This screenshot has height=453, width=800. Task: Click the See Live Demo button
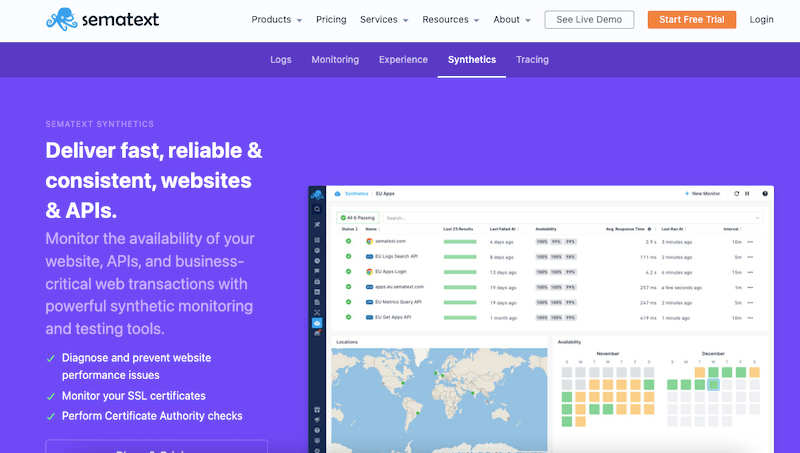pyautogui.click(x=589, y=19)
